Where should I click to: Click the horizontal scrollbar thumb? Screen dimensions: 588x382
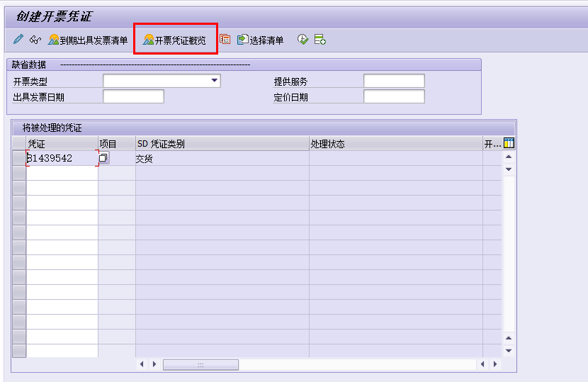tap(200, 364)
